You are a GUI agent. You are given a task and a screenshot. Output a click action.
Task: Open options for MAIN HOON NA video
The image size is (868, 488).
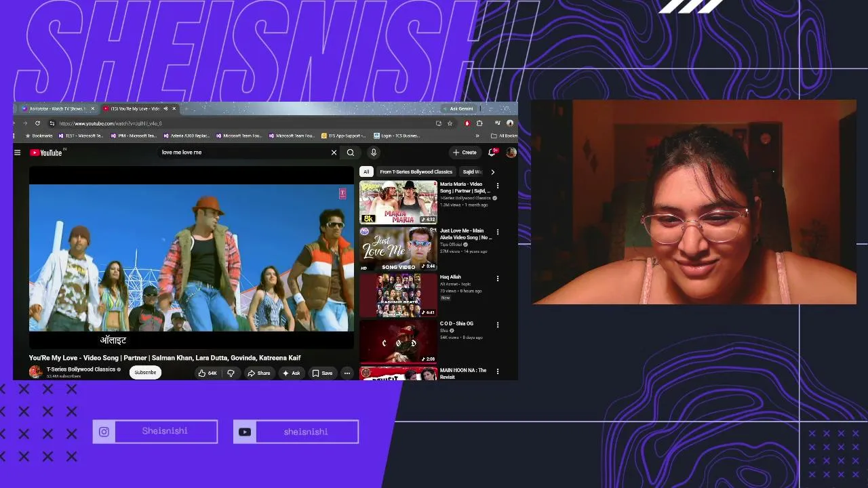click(498, 371)
